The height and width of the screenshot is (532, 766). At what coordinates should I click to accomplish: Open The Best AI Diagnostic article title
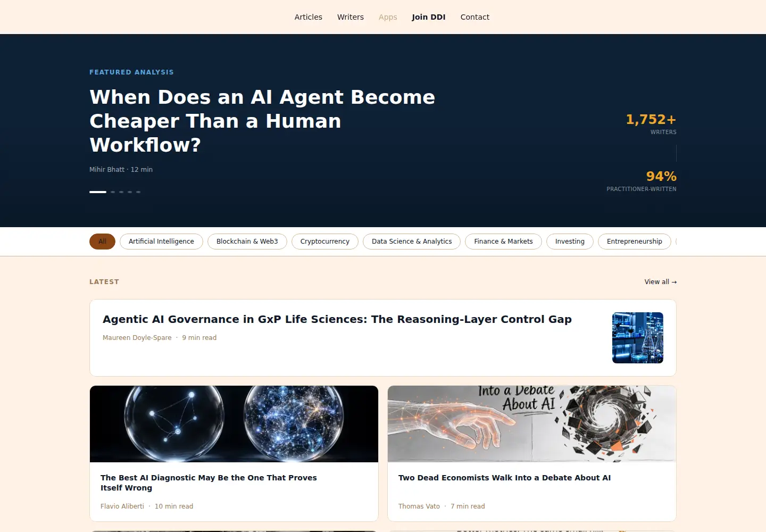pyautogui.click(x=209, y=483)
